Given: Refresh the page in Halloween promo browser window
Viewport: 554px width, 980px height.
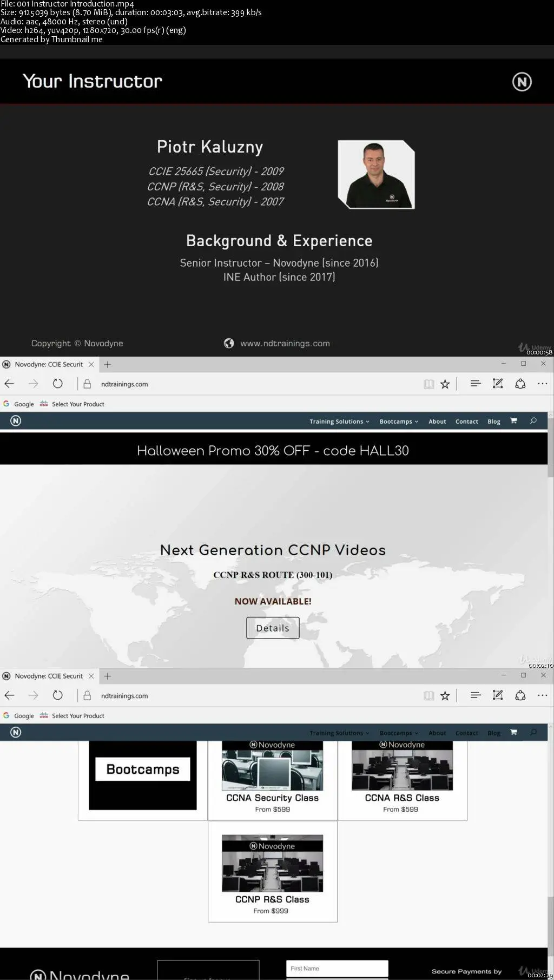Looking at the screenshot, I should point(57,384).
